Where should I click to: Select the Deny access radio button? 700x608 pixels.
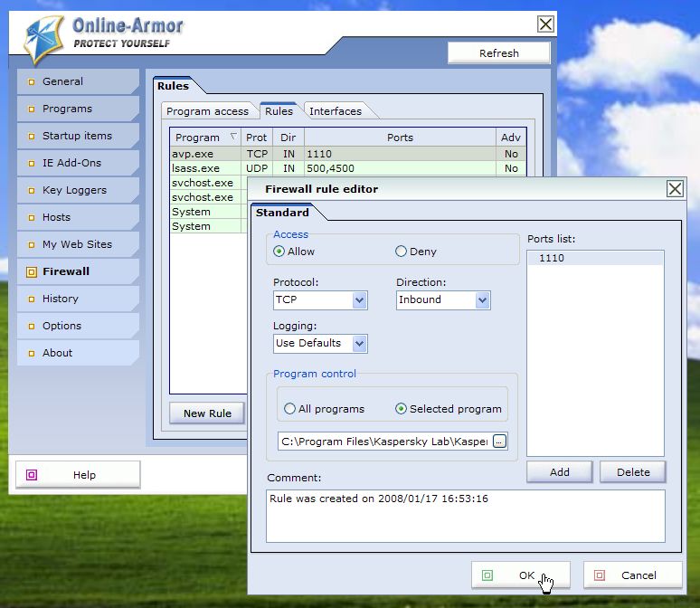401,252
